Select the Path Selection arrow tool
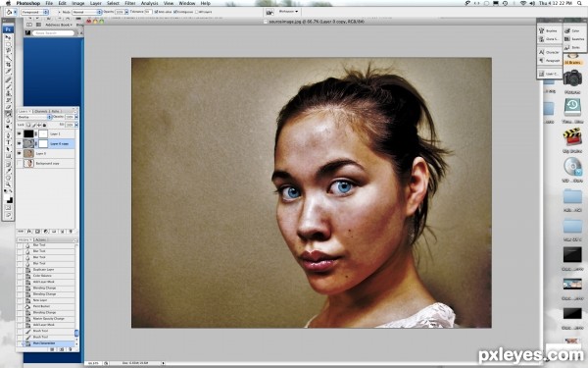 (8, 149)
